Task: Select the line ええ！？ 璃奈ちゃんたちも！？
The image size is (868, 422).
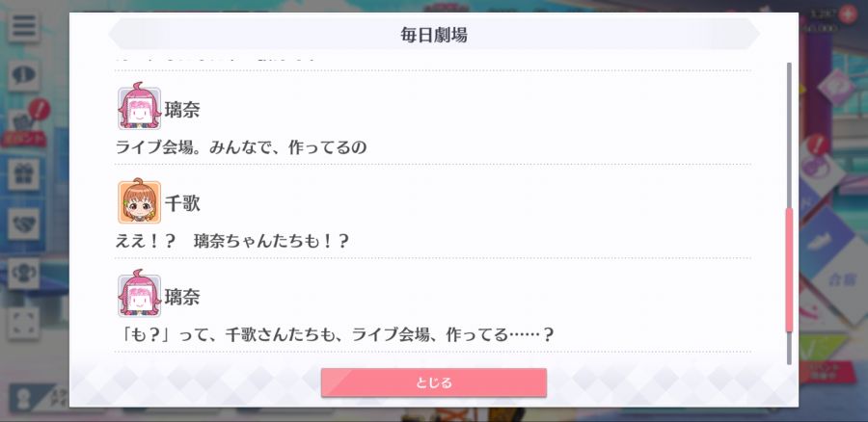Action: click(232, 241)
